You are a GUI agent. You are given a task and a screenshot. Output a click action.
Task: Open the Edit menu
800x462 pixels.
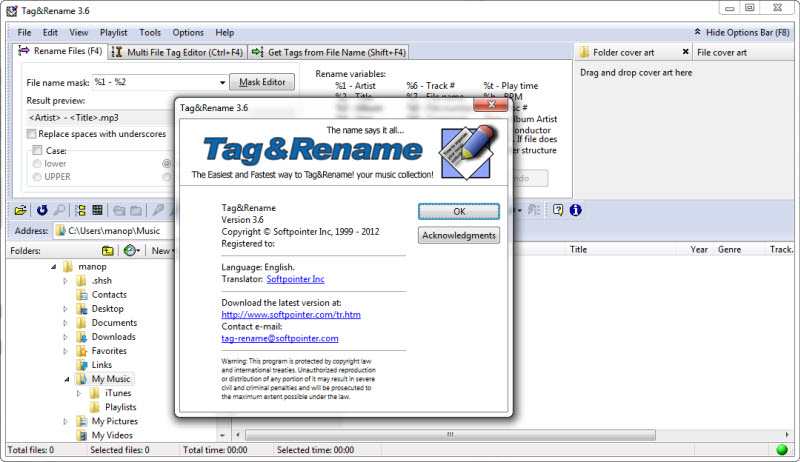pyautogui.click(x=50, y=32)
